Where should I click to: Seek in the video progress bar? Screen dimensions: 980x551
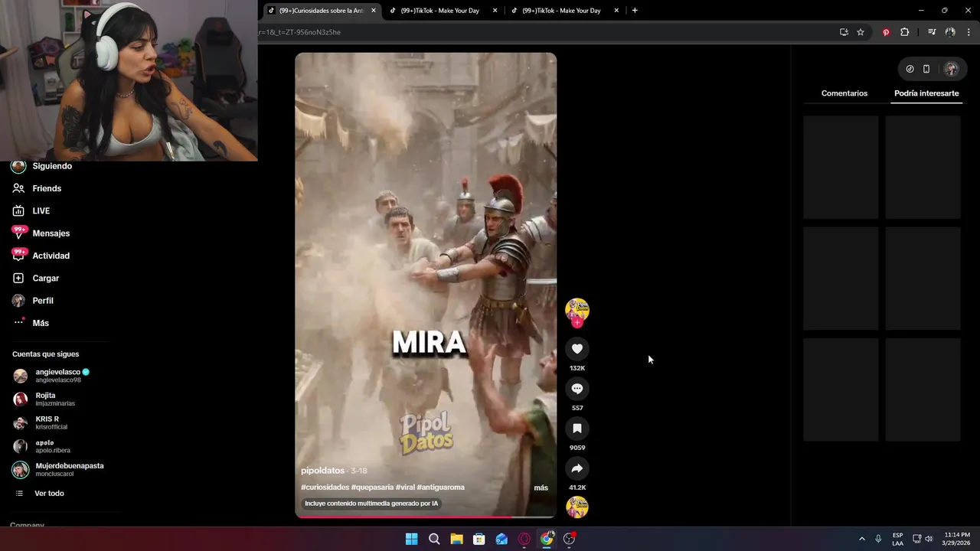[426, 517]
